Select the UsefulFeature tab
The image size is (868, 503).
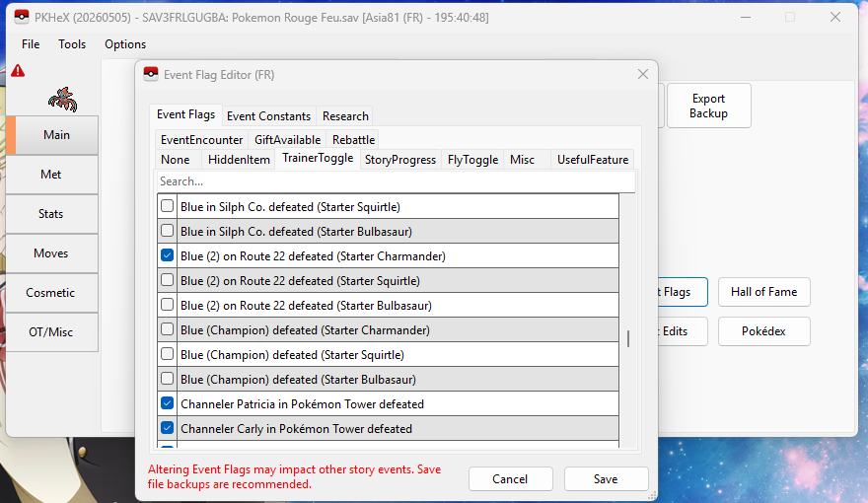pyautogui.click(x=593, y=160)
